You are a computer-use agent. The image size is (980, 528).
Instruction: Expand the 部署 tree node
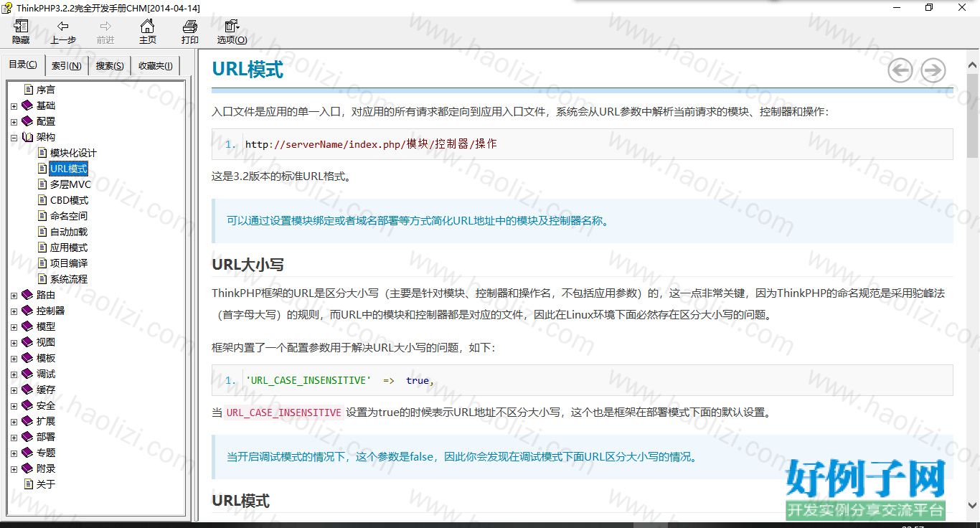coord(14,438)
